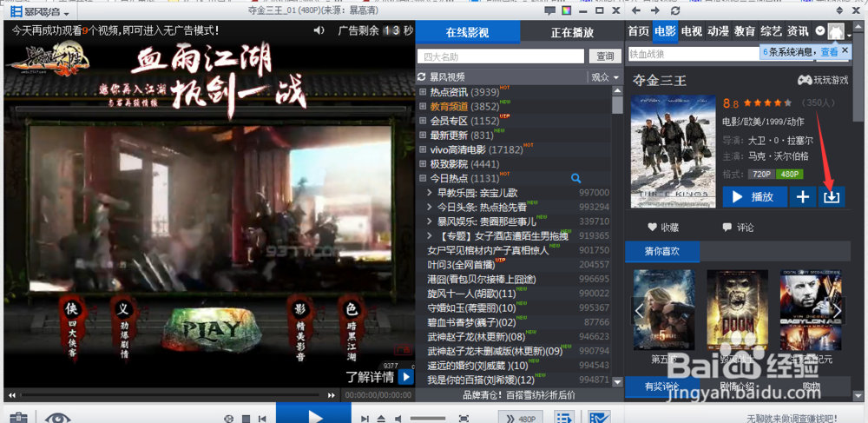Open more channels circle-arrow dropdown
This screenshot has width=868, height=423.
click(x=820, y=31)
